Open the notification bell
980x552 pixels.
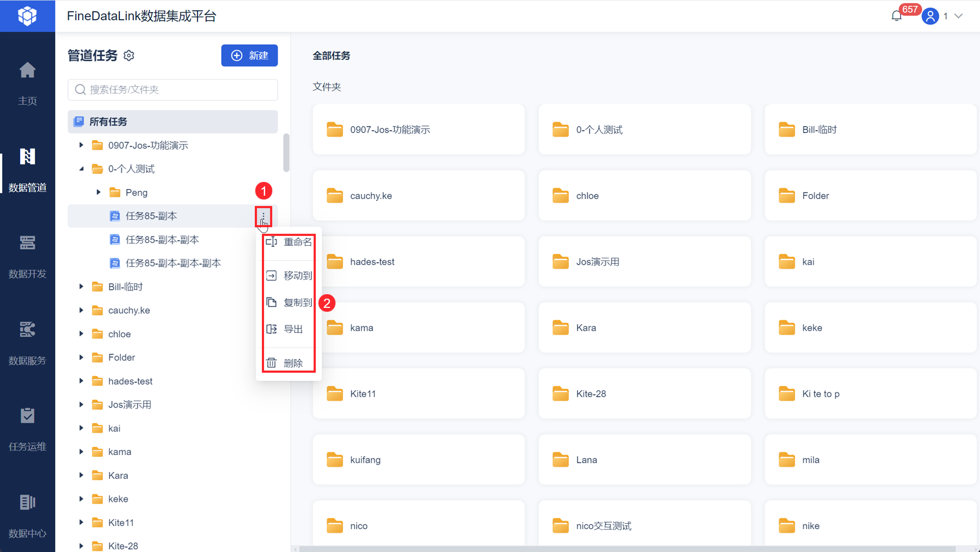(x=897, y=16)
